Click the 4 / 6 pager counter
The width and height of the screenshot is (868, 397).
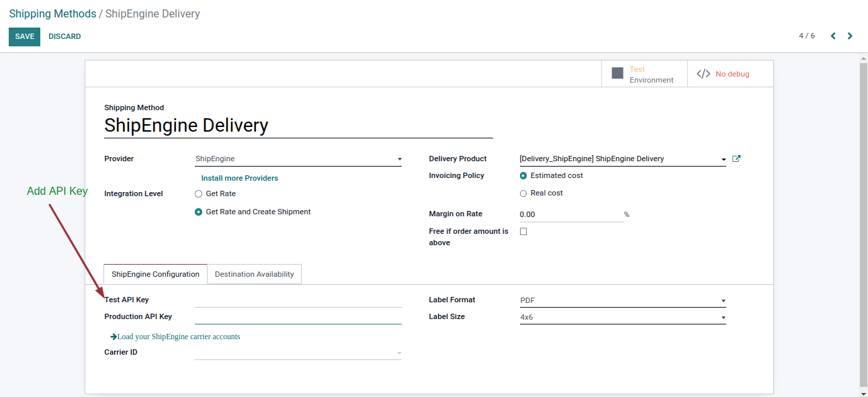[x=807, y=36]
